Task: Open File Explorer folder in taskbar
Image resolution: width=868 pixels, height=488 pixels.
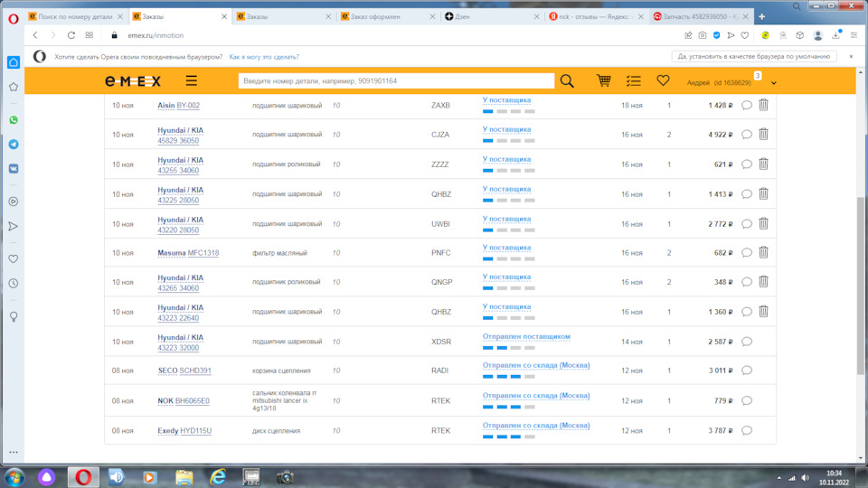Action: coord(184,477)
